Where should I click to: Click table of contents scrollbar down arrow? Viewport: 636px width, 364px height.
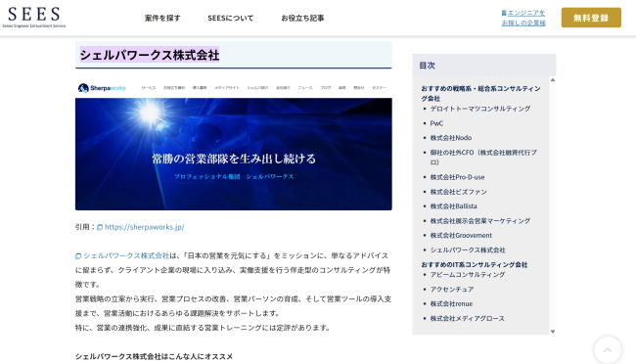click(553, 332)
